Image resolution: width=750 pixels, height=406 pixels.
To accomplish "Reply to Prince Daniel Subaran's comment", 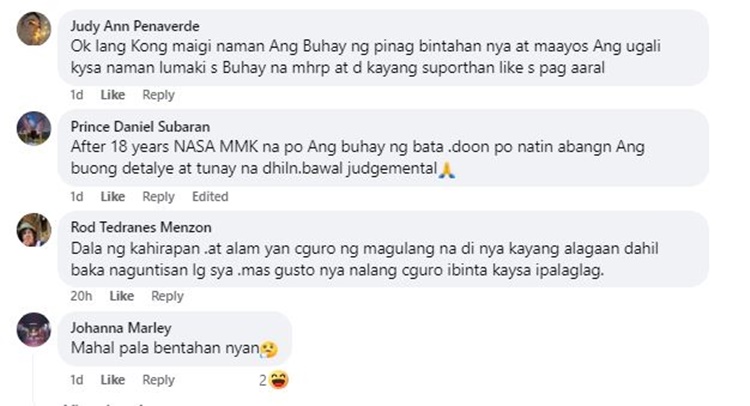I will tap(158, 197).
